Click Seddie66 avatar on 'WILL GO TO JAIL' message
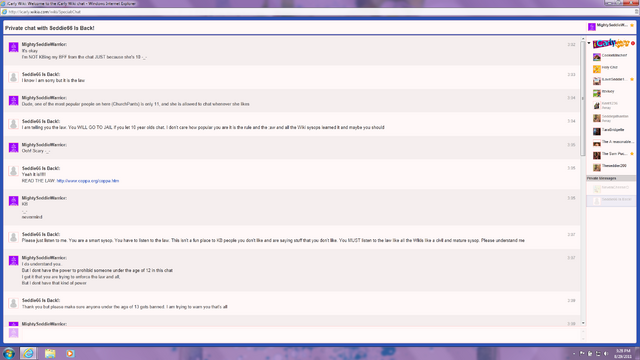The width and height of the screenshot is (640, 360). pos(13,124)
